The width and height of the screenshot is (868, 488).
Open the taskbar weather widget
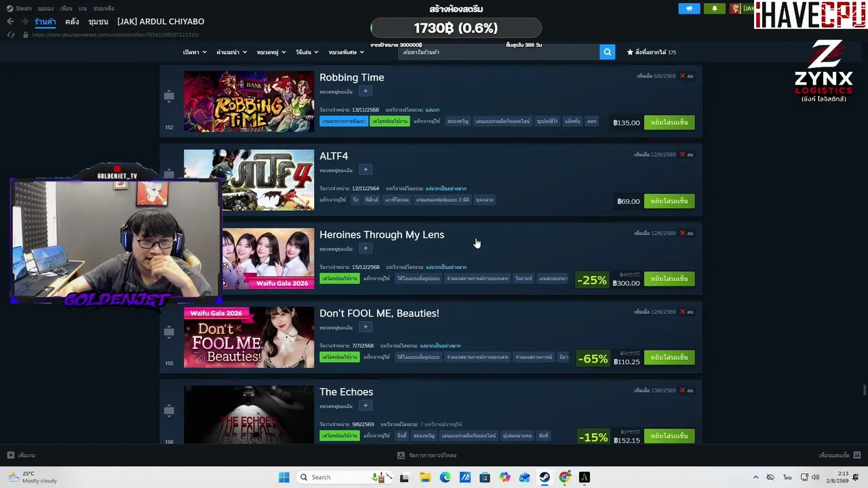point(32,477)
